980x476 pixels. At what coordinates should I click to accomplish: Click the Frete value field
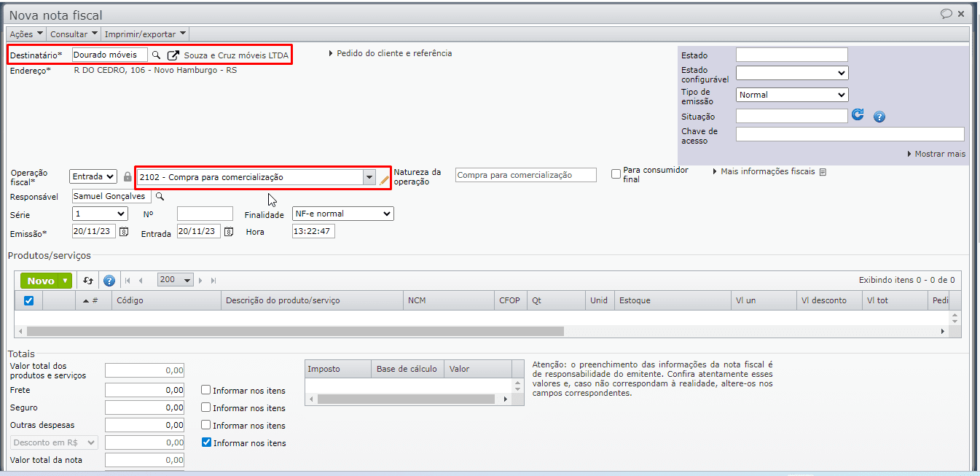click(144, 390)
